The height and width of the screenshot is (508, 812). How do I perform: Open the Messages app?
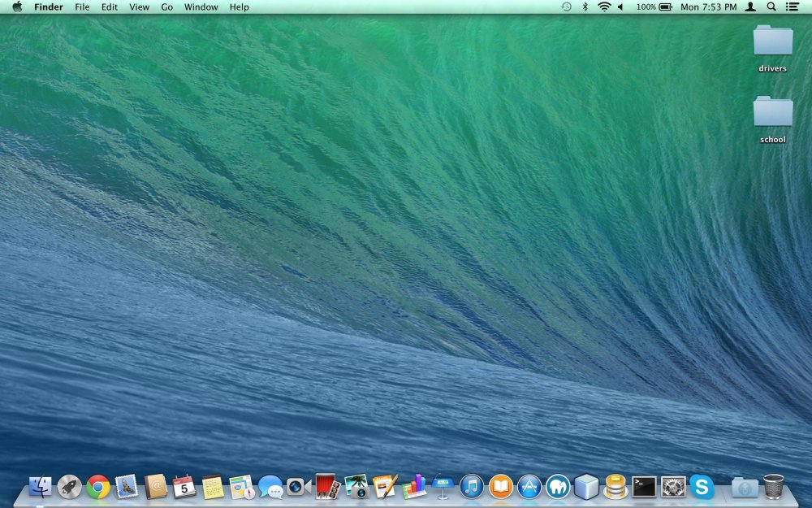(x=270, y=487)
